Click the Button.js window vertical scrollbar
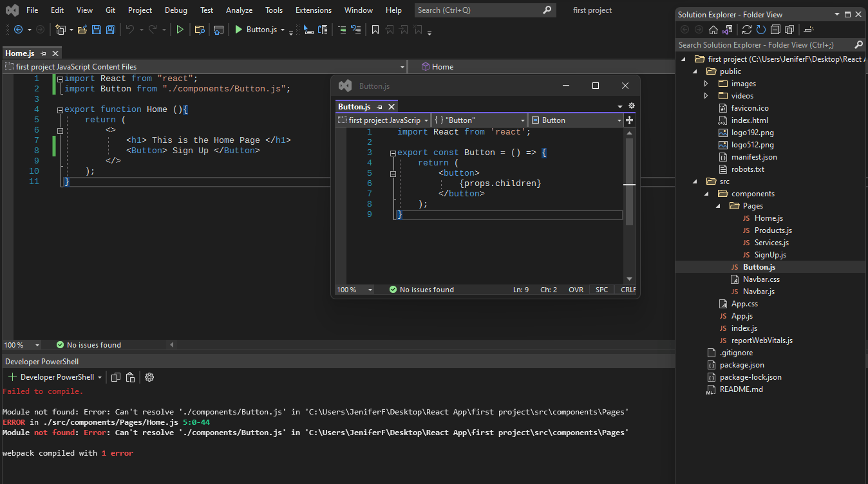 [629, 193]
